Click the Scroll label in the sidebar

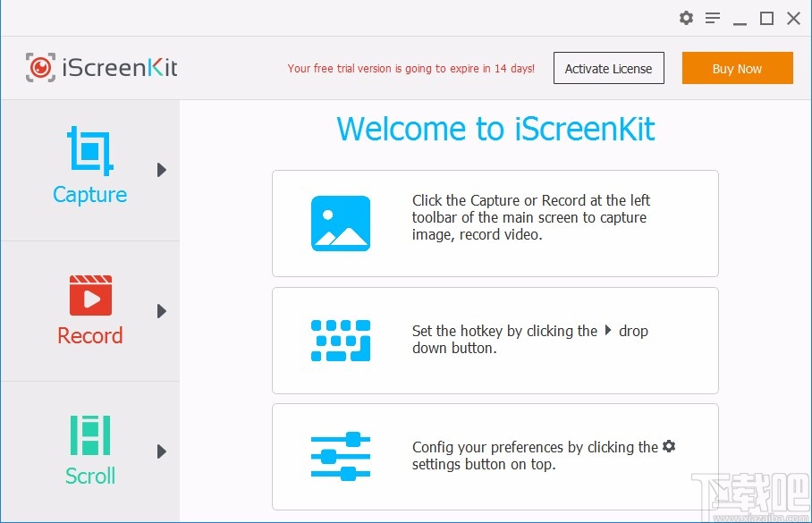[90, 476]
